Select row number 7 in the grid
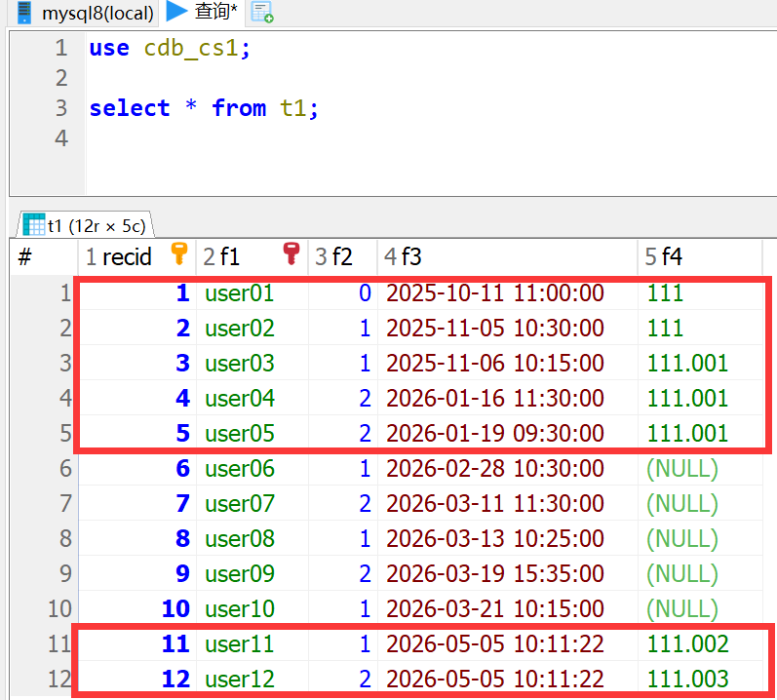 click(66, 504)
